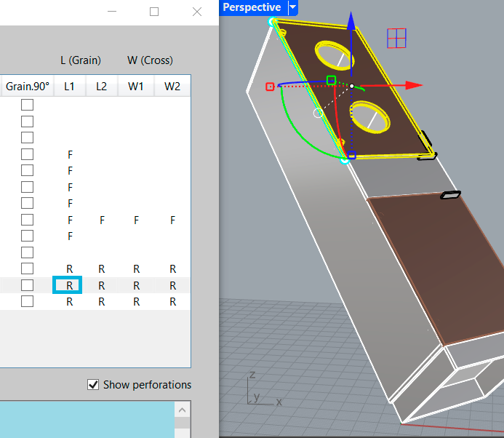Select the only F cell in column W2
The height and width of the screenshot is (438, 504).
pos(172,220)
